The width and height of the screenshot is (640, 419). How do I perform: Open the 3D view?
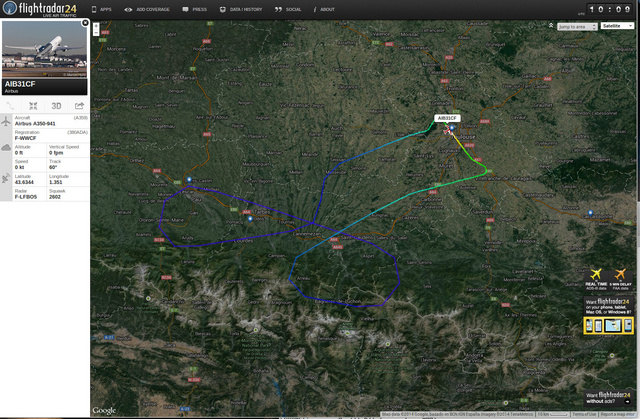click(x=56, y=106)
